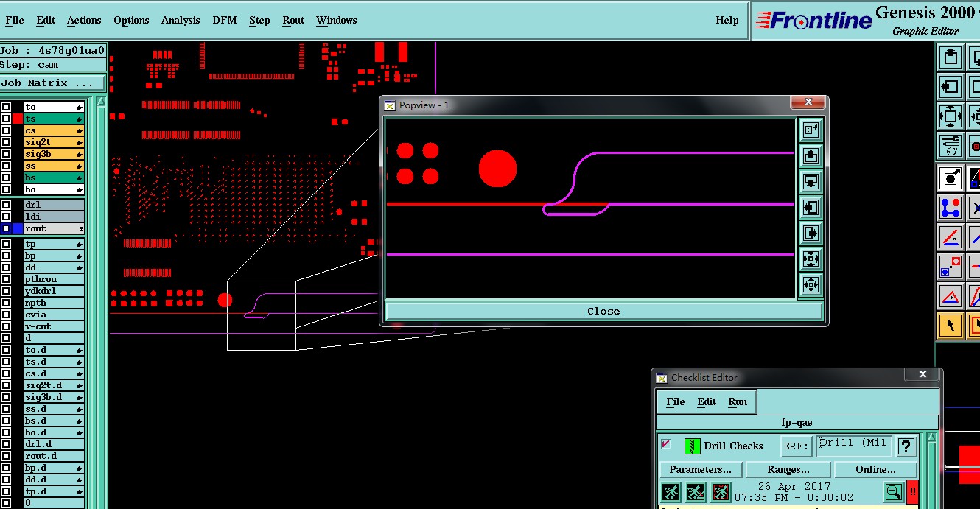Click the question mark help icon
This screenshot has height=509, width=980.
click(x=906, y=446)
